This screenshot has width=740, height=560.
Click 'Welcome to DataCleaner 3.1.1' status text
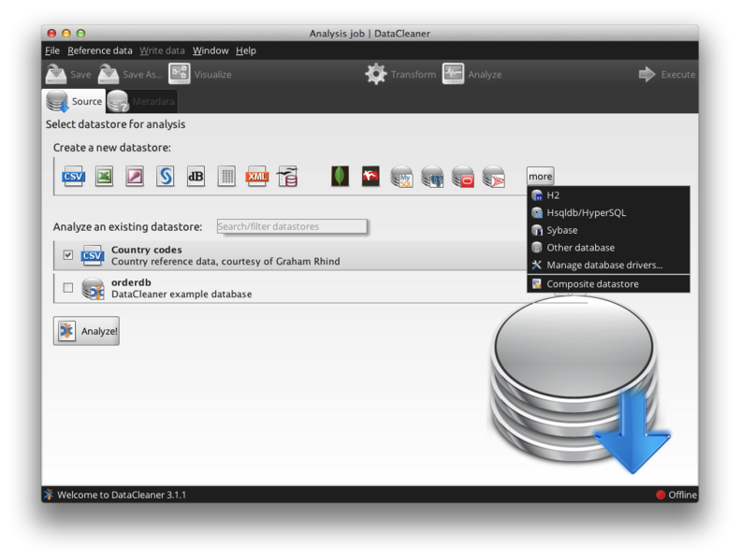122,495
